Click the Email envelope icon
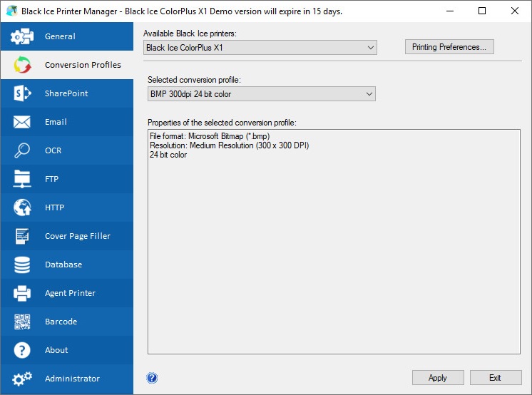Screen dimensions: 532x395 [x=22, y=122]
